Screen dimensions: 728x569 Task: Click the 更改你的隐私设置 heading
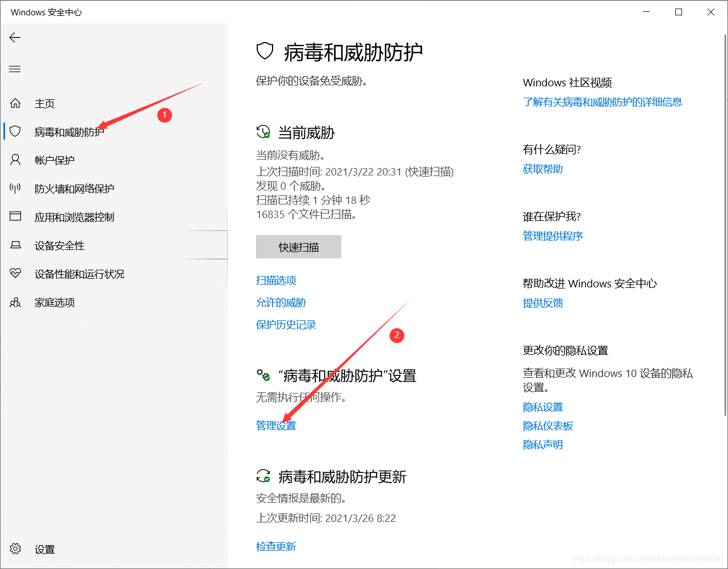coord(566,350)
